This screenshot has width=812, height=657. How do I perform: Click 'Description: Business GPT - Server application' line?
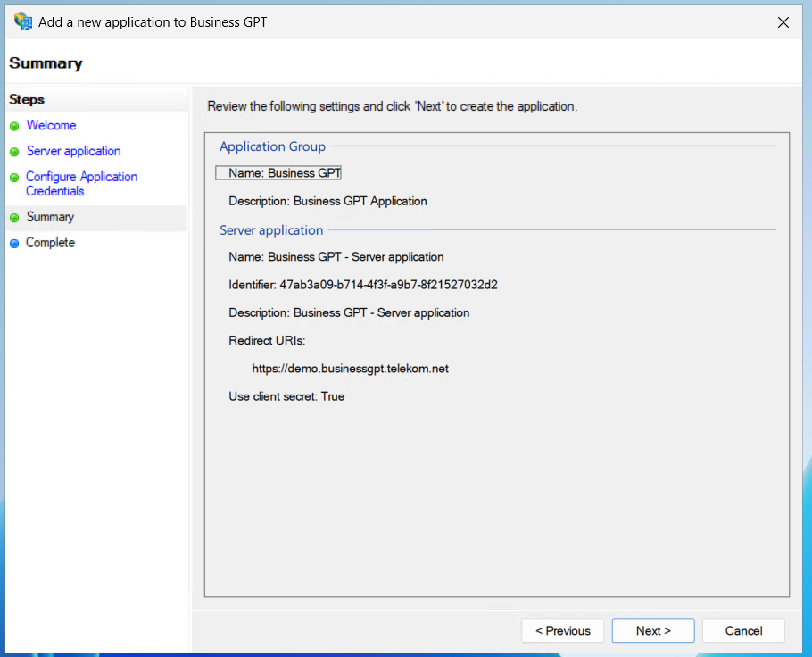coord(349,313)
